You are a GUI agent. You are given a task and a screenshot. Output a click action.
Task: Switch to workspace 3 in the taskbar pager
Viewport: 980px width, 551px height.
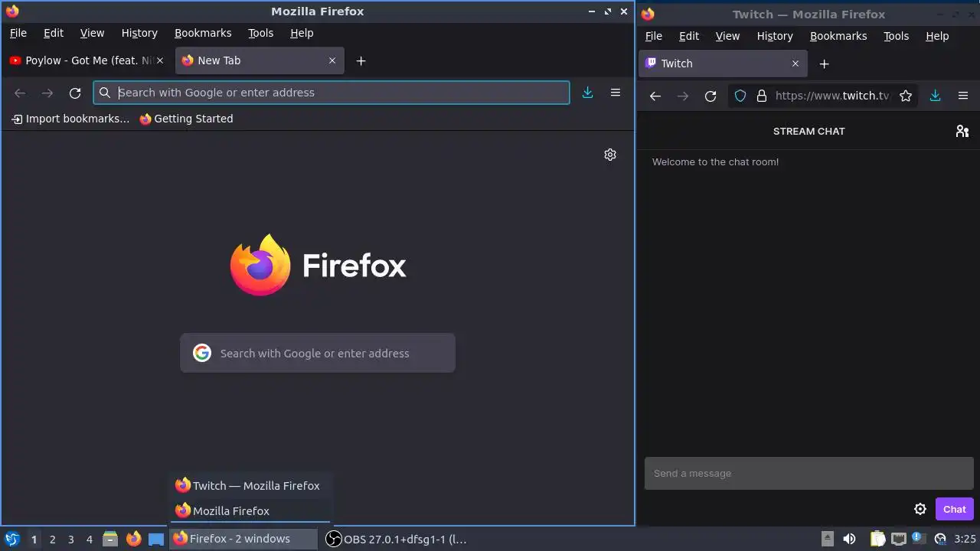coord(70,540)
